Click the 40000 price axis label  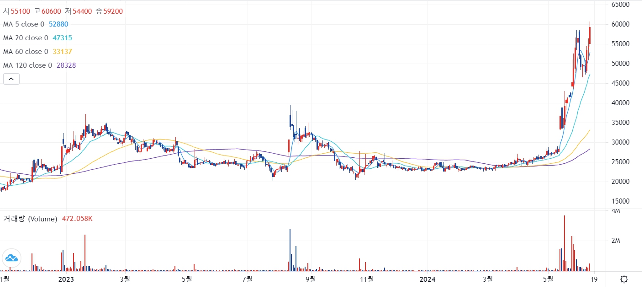[620, 103]
